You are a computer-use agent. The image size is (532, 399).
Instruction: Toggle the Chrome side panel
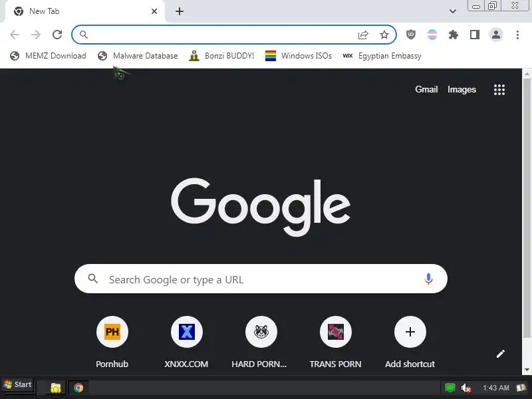click(x=475, y=35)
